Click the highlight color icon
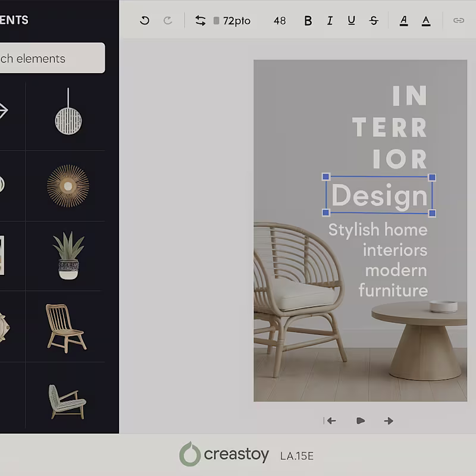Viewport: 476px width, 476px height. 426,20
